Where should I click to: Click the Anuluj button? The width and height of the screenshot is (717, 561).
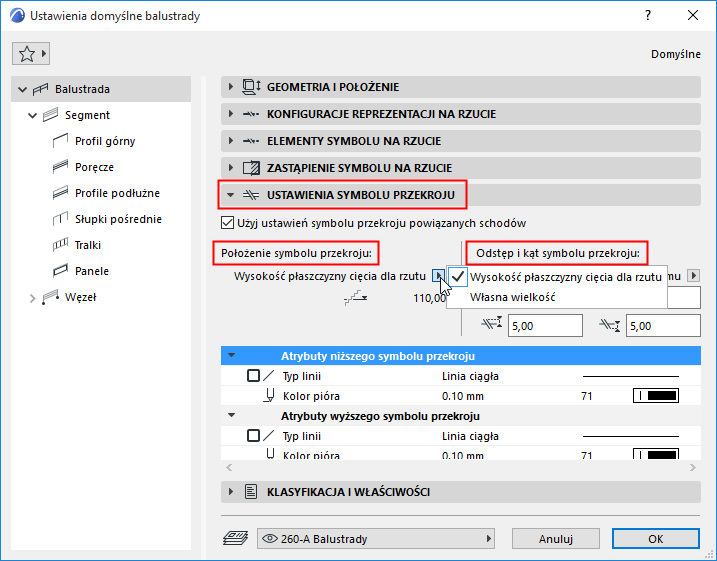[556, 539]
